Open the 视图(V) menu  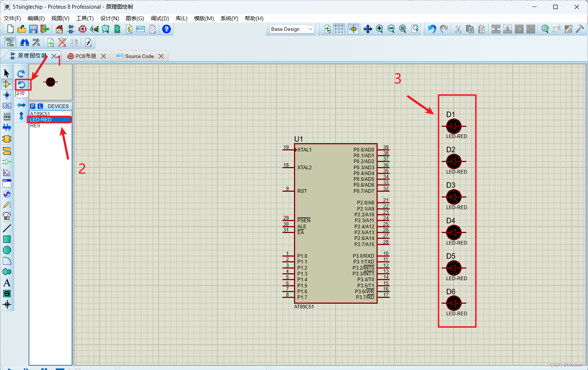(60, 18)
